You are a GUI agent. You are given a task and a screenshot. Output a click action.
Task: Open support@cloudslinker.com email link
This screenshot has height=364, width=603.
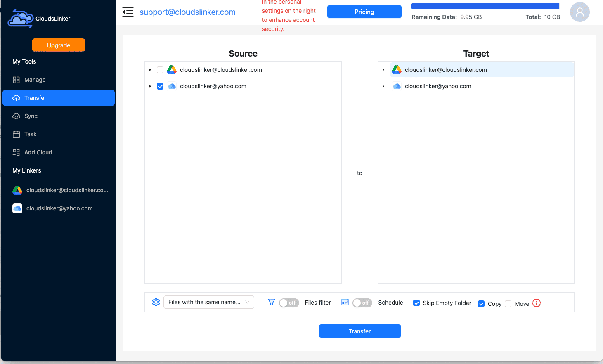[x=187, y=12]
